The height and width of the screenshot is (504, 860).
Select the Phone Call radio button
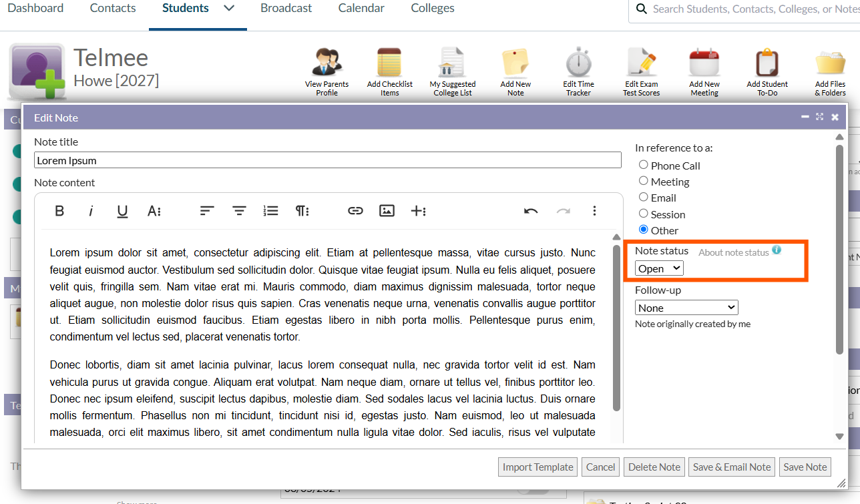point(644,165)
